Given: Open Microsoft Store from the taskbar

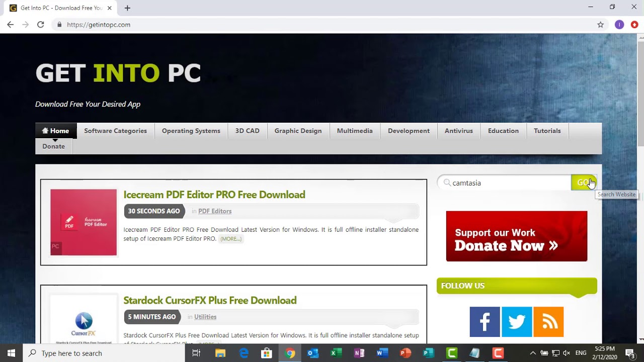Looking at the screenshot, I should click(x=267, y=353).
